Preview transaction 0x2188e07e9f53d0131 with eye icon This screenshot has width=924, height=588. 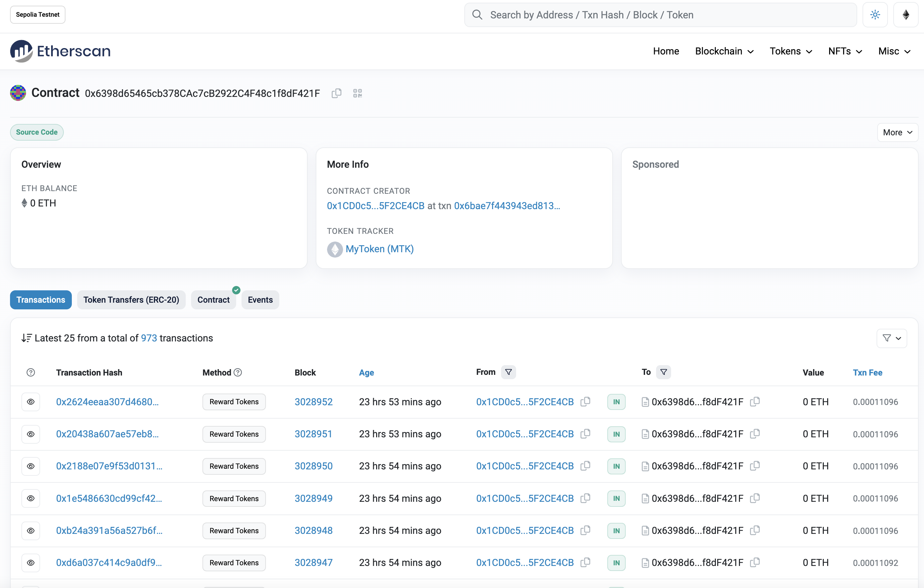tap(31, 466)
